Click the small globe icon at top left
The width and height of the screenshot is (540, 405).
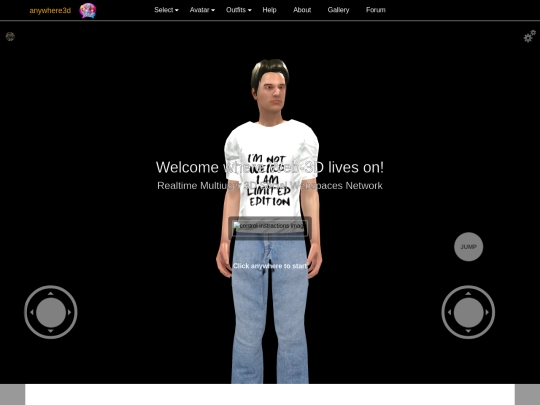click(x=10, y=36)
